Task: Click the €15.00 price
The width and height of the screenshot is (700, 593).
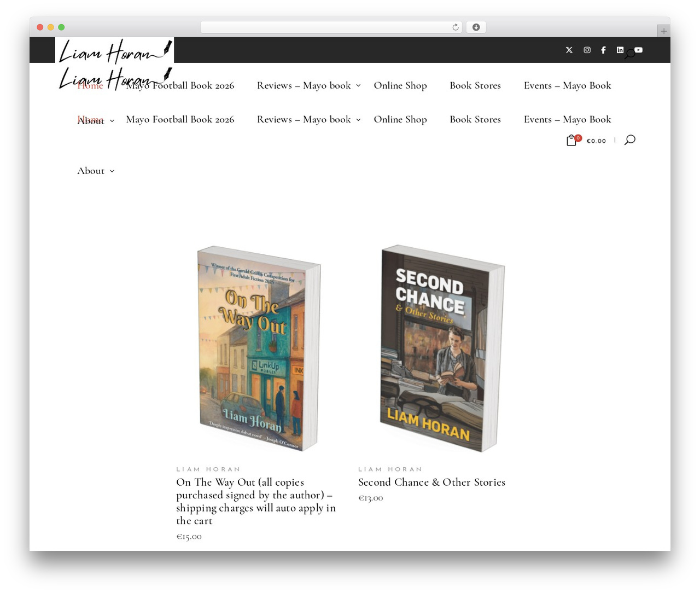Action: click(189, 537)
